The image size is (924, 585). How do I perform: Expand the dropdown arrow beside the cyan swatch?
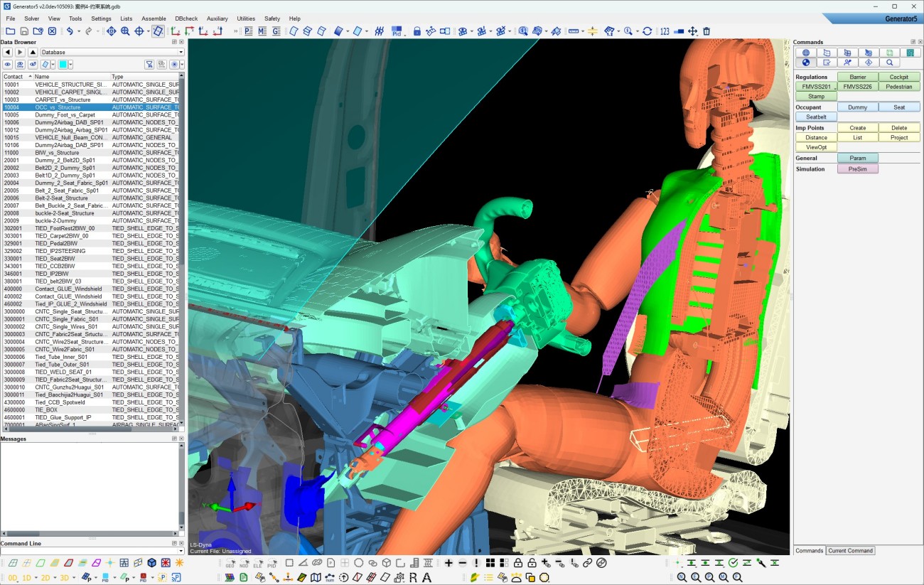(71, 65)
